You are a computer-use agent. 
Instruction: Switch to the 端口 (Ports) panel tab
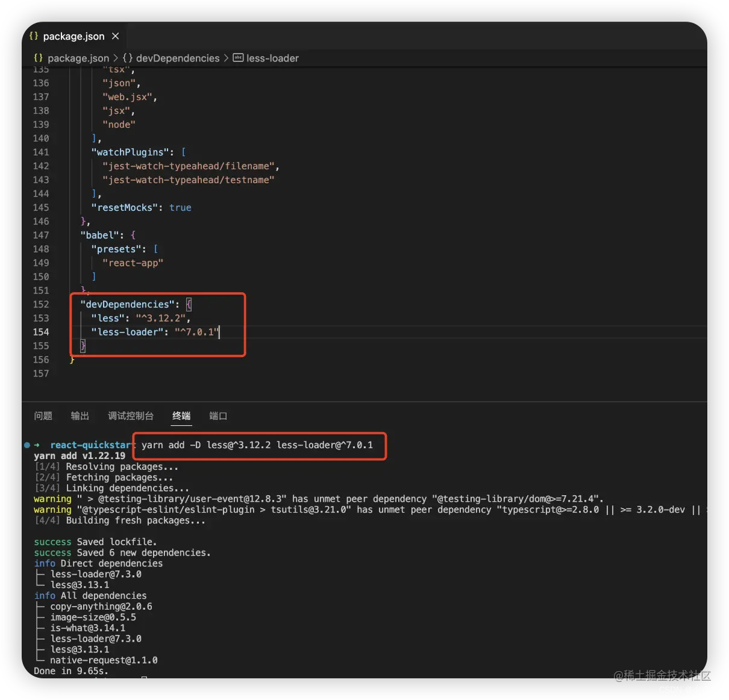click(x=218, y=416)
